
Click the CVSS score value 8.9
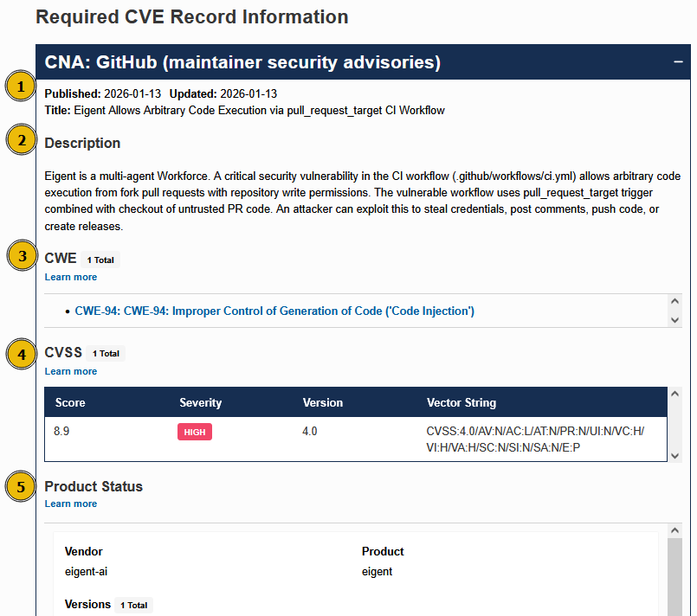point(61,431)
